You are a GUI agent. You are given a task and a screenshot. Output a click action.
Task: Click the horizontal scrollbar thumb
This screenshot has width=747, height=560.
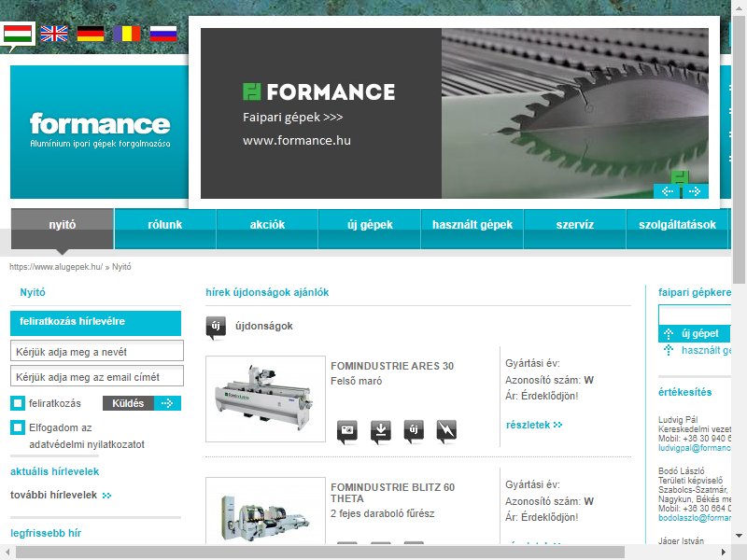point(320,553)
